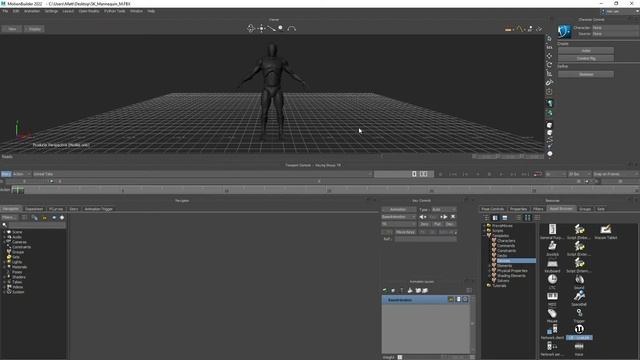Screen dimensions: 640x360
Task: Click the Navigator search field
Action: [x=37, y=225]
